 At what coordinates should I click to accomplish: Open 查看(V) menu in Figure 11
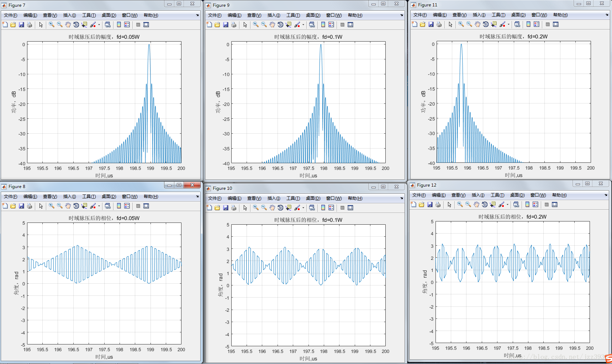point(459,15)
